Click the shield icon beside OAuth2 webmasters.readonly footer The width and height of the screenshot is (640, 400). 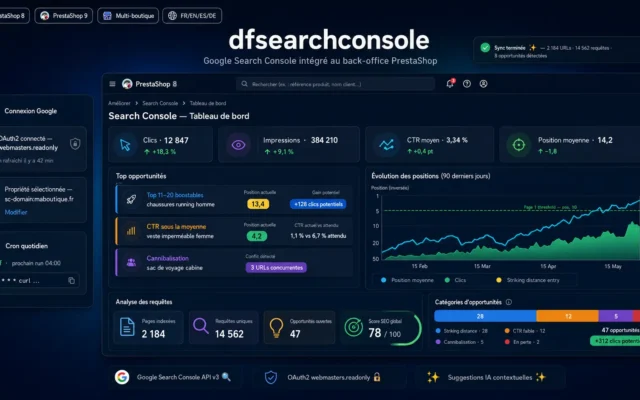tap(271, 378)
